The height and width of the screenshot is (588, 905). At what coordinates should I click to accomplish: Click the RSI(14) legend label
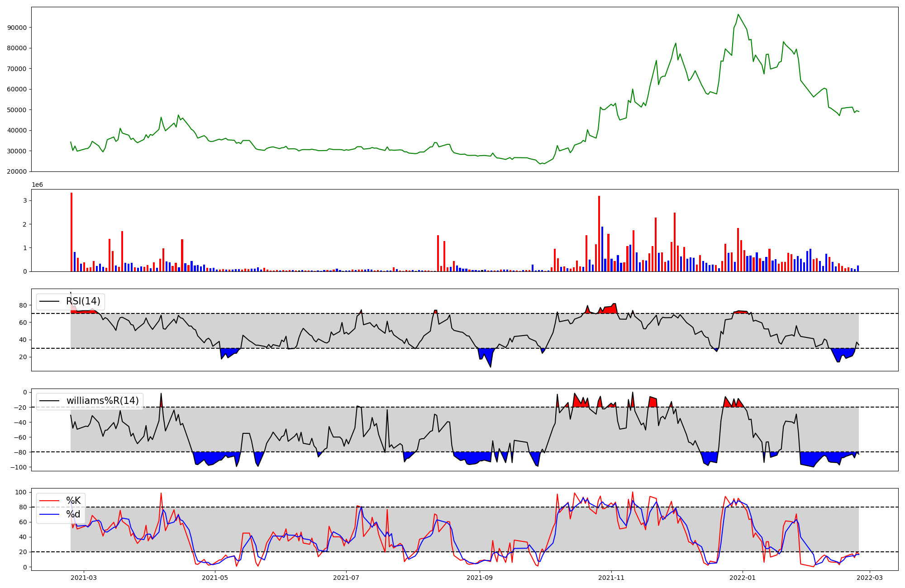click(83, 301)
